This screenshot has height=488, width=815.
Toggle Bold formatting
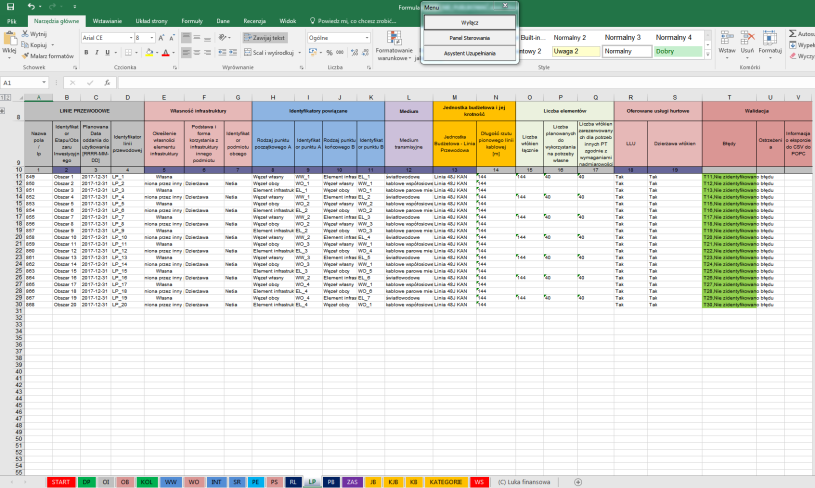pos(86,52)
